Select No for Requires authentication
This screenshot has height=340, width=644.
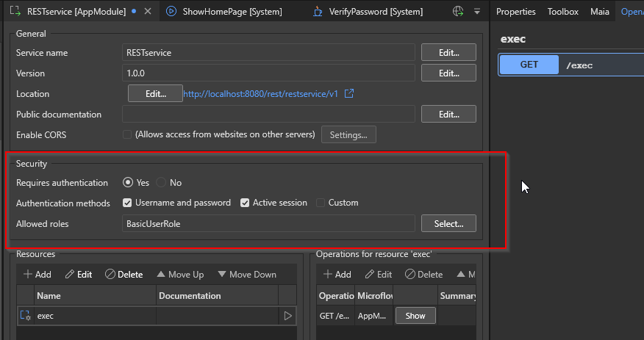pos(161,183)
